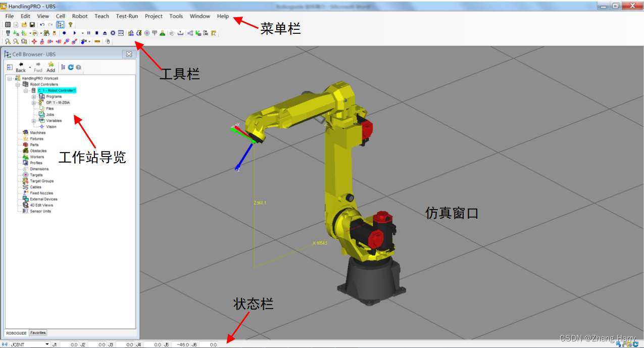Click the zoom out magnifier icon
Image resolution: width=644 pixels, height=348 pixels.
coord(16,41)
